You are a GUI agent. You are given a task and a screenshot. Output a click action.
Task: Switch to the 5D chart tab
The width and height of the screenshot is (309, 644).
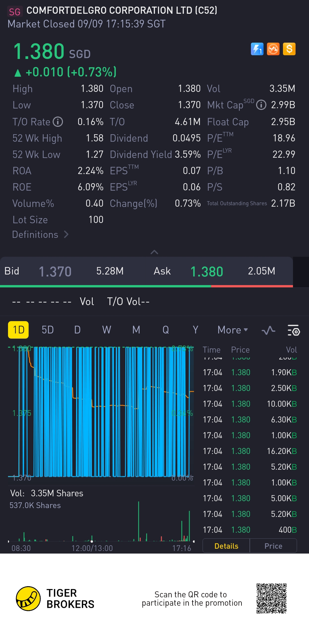tap(47, 330)
